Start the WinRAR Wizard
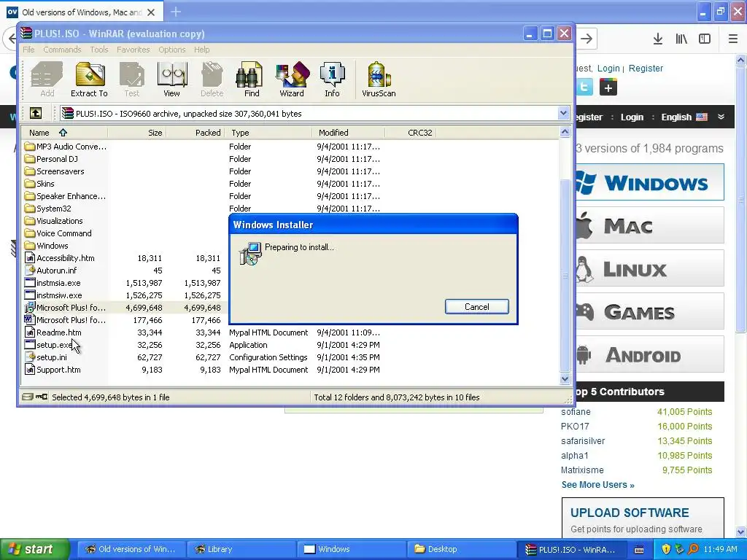 pyautogui.click(x=292, y=79)
